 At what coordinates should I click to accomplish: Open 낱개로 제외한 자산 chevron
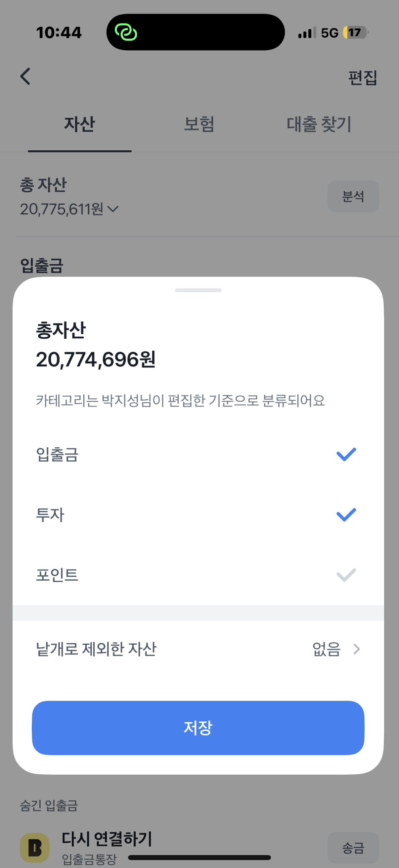pos(357,649)
